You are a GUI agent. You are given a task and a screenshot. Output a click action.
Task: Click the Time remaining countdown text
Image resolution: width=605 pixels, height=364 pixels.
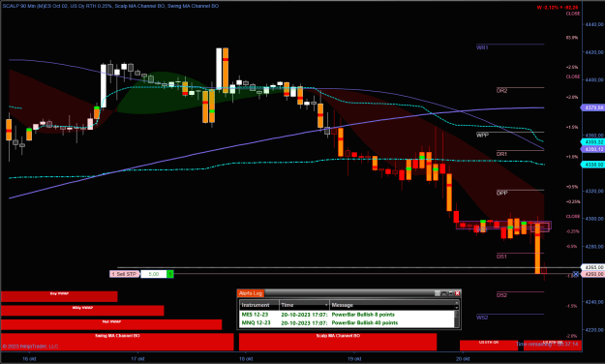click(547, 344)
